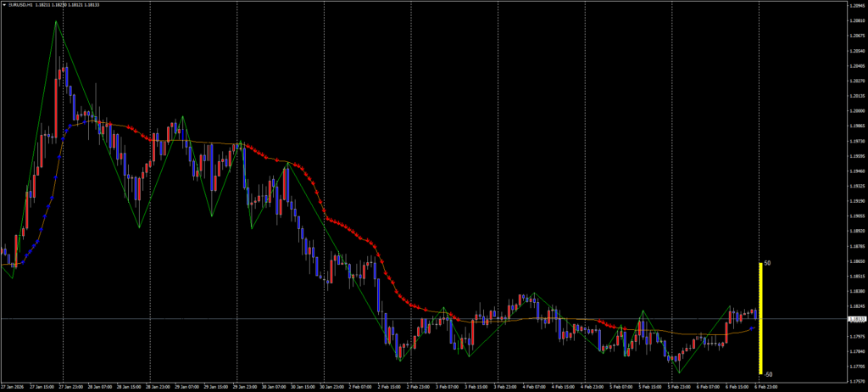This screenshot has height=392, width=868.
Task: Click the 1.18650 price axis label
Action: point(855,261)
